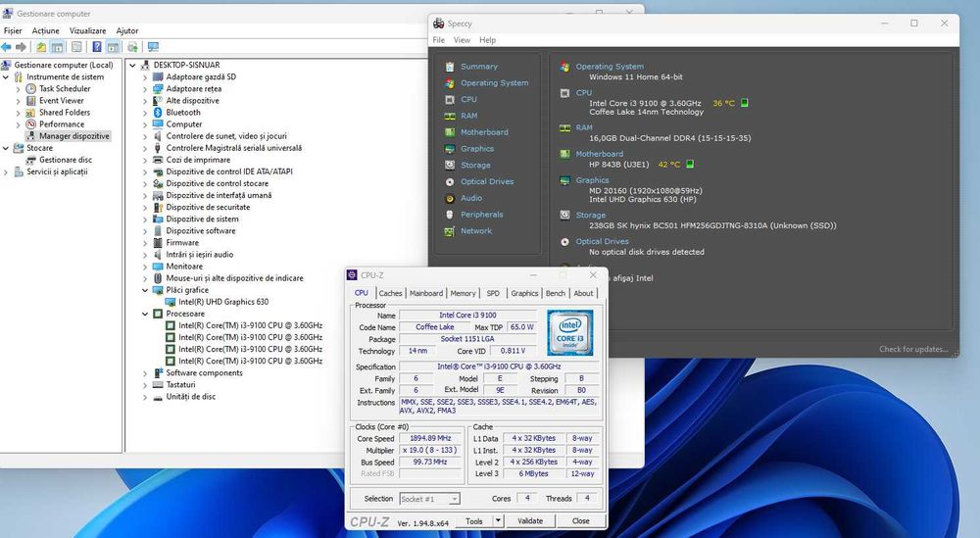Viewport: 980px width, 538px height.
Task: Collapse the Instrumente de sistem node
Action: (x=6, y=76)
